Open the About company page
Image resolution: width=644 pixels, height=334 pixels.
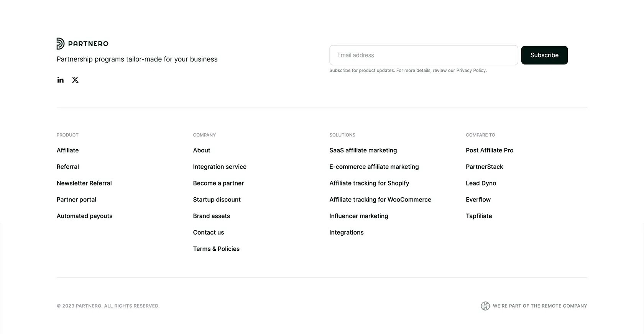coord(202,150)
